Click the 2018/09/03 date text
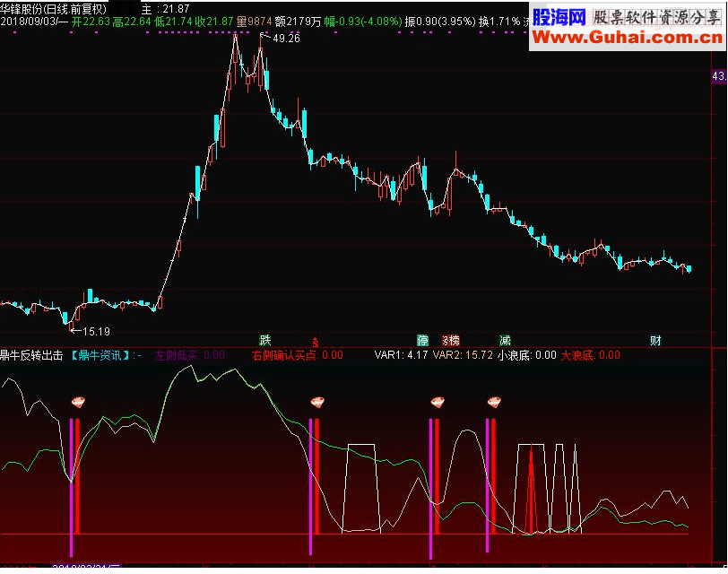728x574 pixels. [x=30, y=22]
